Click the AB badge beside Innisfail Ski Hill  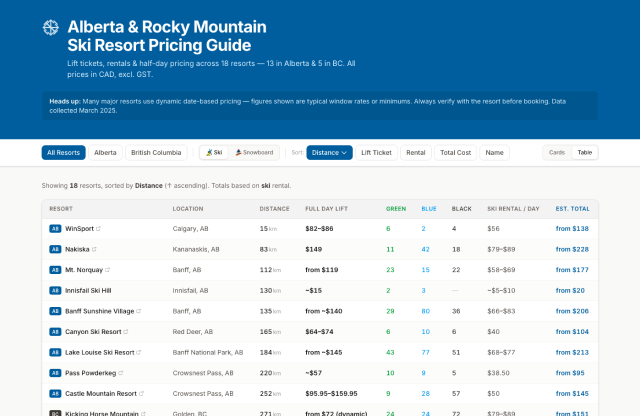coord(55,290)
